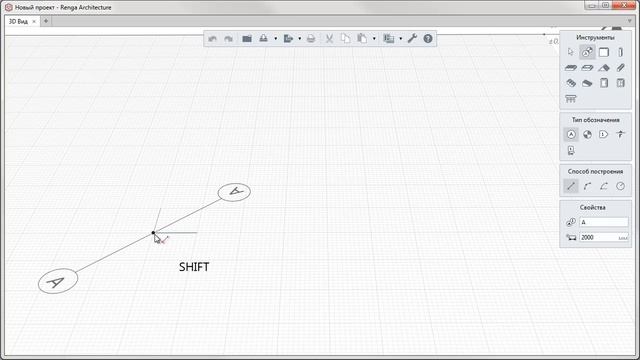The width and height of the screenshot is (640, 360).
Task: Choose last marker type in second row
Action: coord(571,150)
